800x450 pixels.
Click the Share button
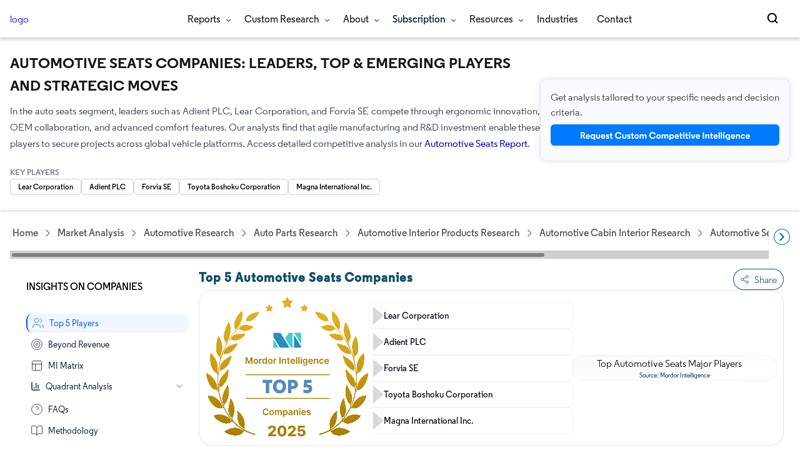coord(758,280)
